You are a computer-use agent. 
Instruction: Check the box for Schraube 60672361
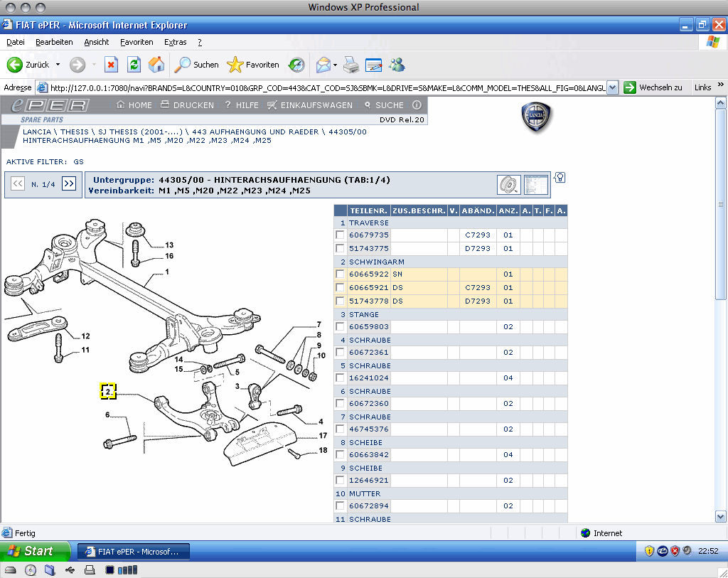[340, 352]
